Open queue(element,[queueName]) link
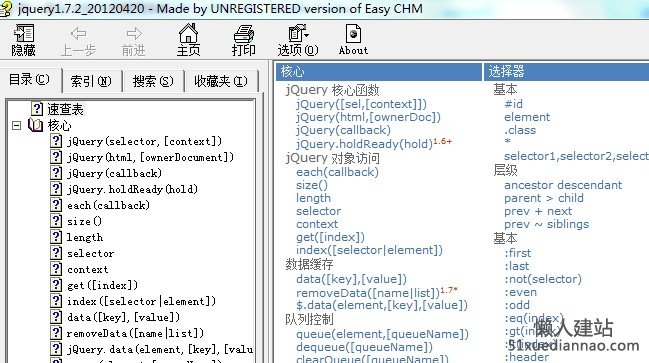The height and width of the screenshot is (363, 649). tap(382, 334)
